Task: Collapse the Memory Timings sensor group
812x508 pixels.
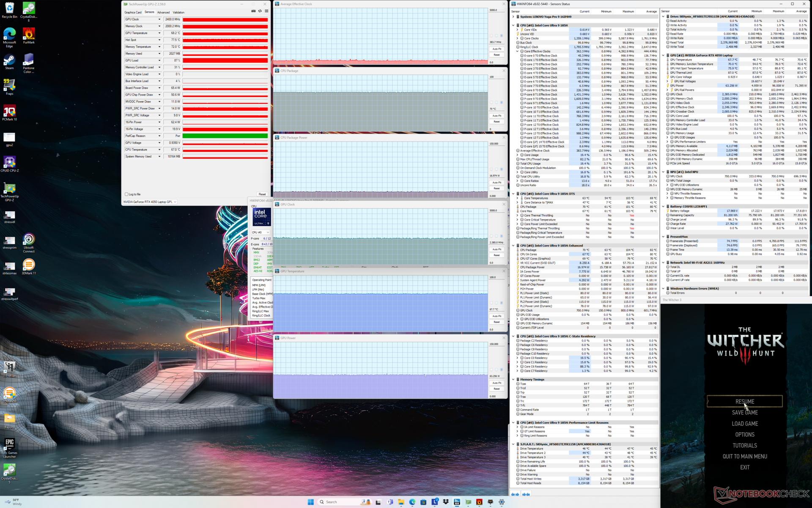Action: [x=513, y=379]
